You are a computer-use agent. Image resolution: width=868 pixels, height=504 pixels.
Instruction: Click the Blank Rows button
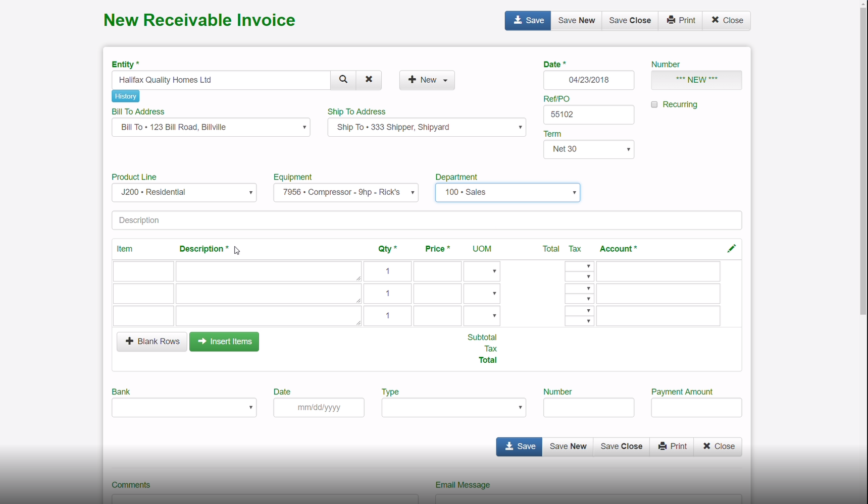(x=152, y=342)
